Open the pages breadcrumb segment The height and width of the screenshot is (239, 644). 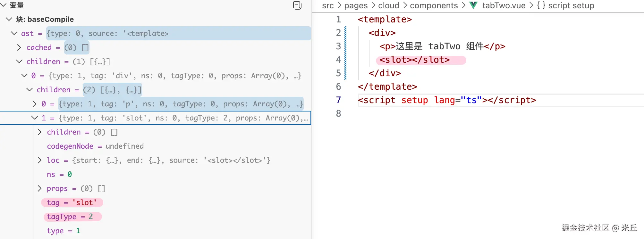[x=356, y=5]
